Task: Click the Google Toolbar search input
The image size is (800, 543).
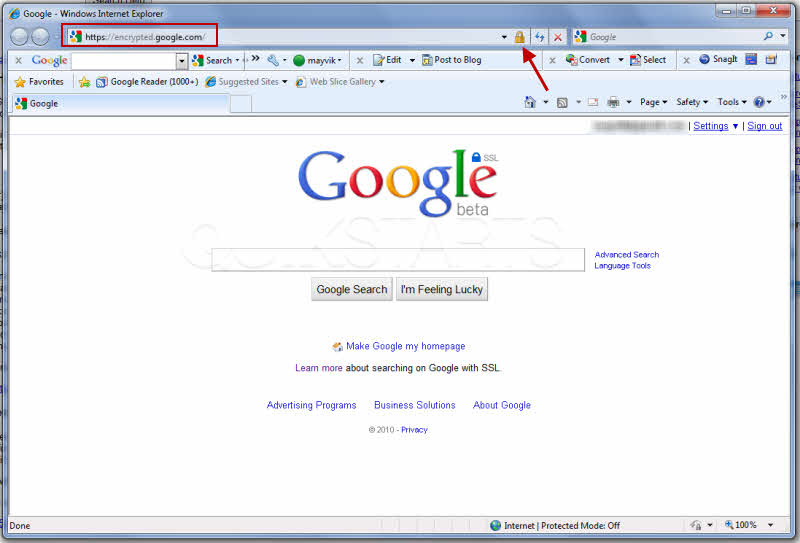Action: tap(124, 61)
